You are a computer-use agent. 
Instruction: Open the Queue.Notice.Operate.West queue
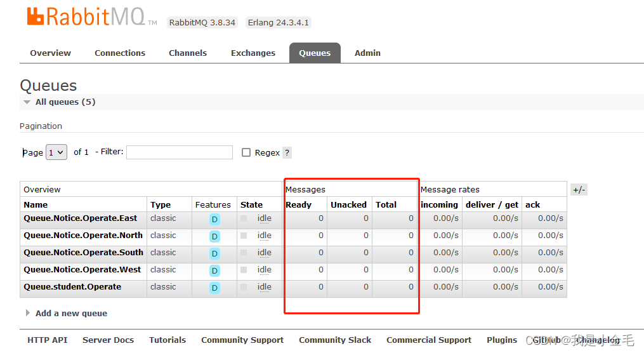click(x=82, y=270)
